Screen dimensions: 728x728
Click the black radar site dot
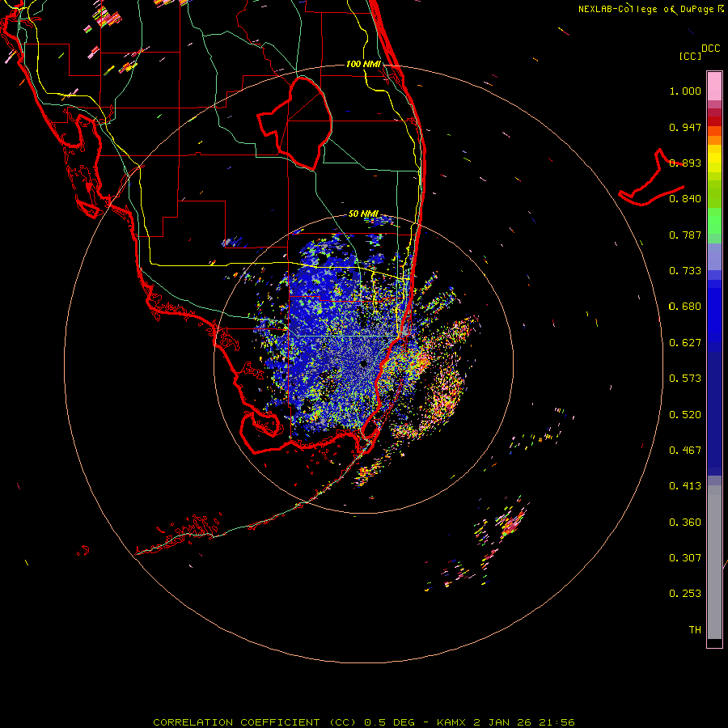pos(363,363)
